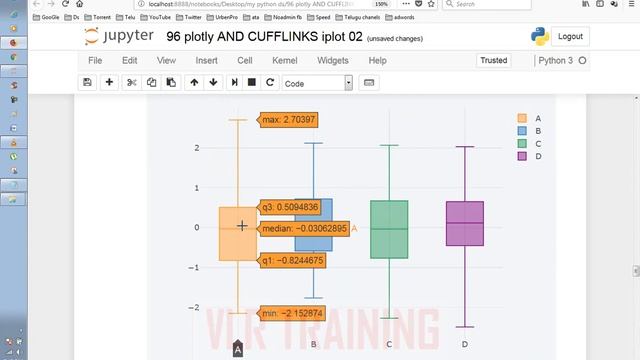The height and width of the screenshot is (360, 640).
Task: Toggle trace B in the plot legend
Action: coord(529,131)
